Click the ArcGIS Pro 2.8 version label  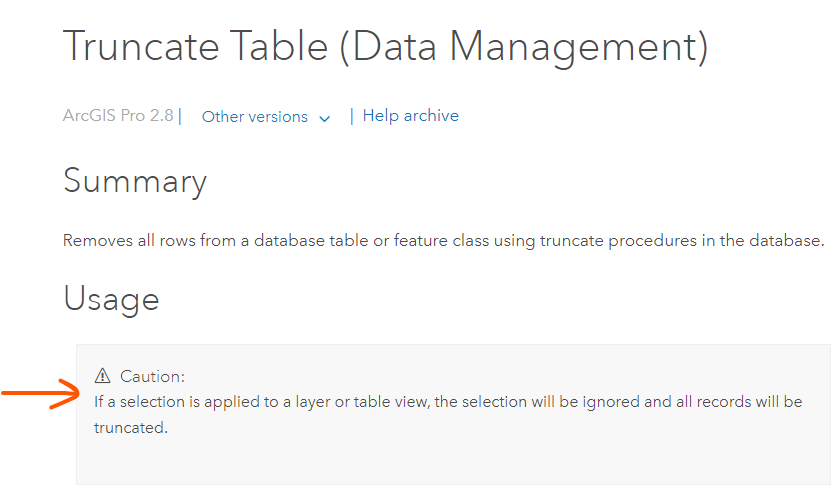point(119,116)
